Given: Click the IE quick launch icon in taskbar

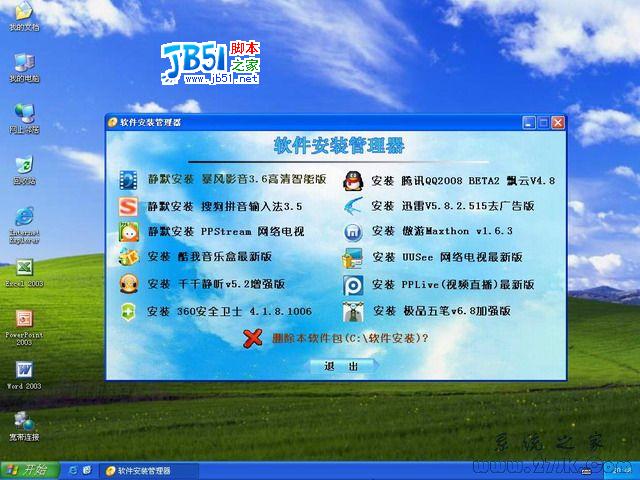Looking at the screenshot, I should pyautogui.click(x=73, y=471).
